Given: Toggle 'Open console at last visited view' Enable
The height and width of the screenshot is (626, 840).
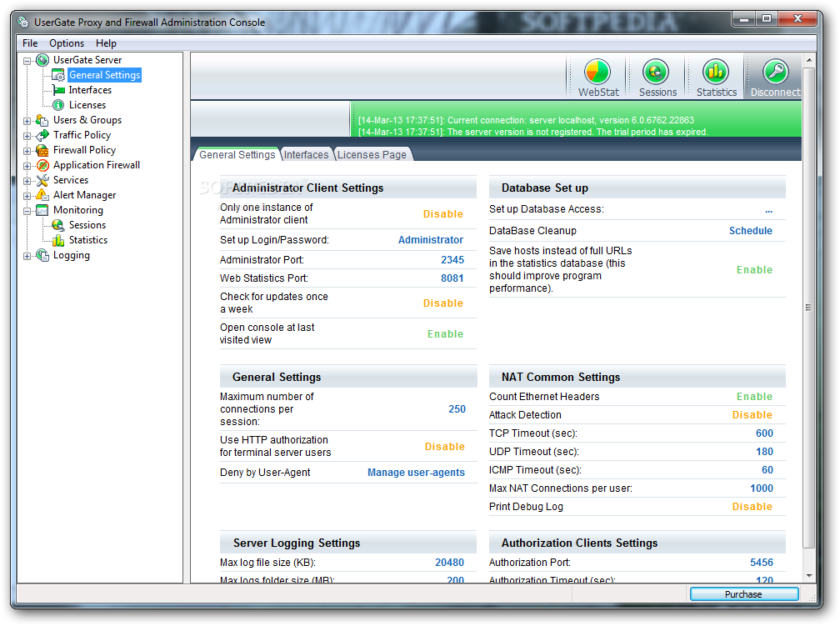Looking at the screenshot, I should pyautogui.click(x=445, y=334).
